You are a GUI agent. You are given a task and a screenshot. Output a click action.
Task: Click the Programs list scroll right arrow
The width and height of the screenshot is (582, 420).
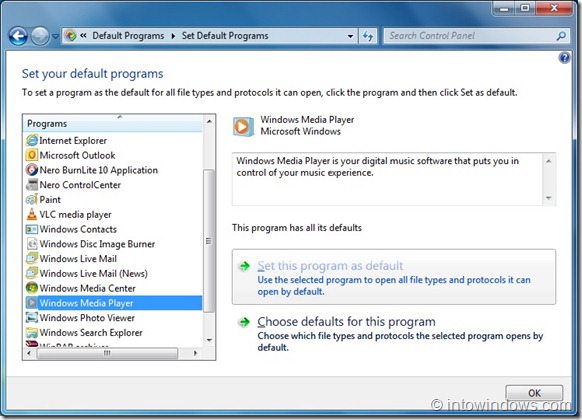pyautogui.click(x=196, y=353)
